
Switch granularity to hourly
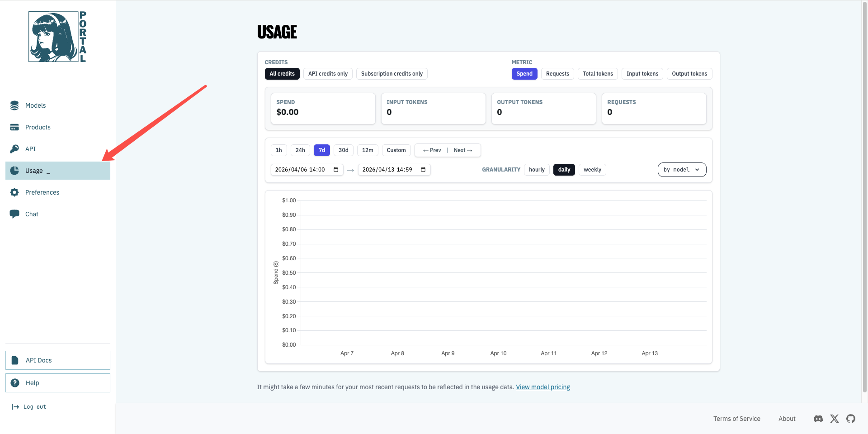(x=537, y=170)
